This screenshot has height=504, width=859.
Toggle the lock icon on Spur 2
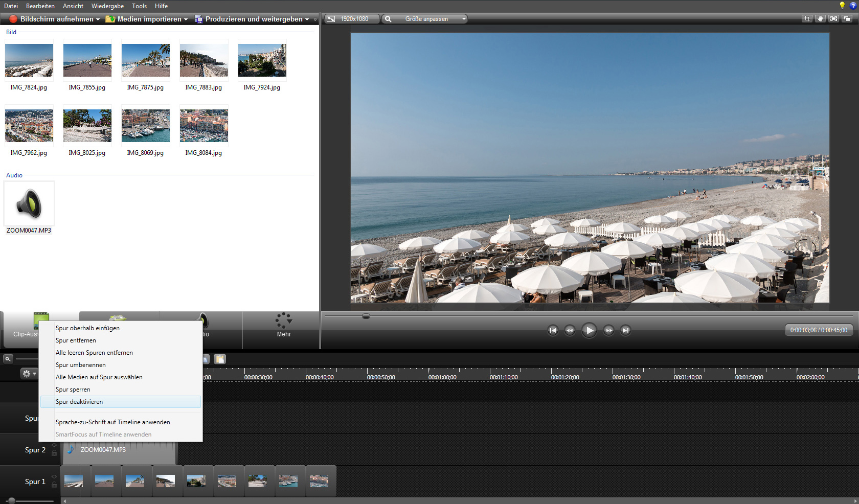tap(54, 453)
